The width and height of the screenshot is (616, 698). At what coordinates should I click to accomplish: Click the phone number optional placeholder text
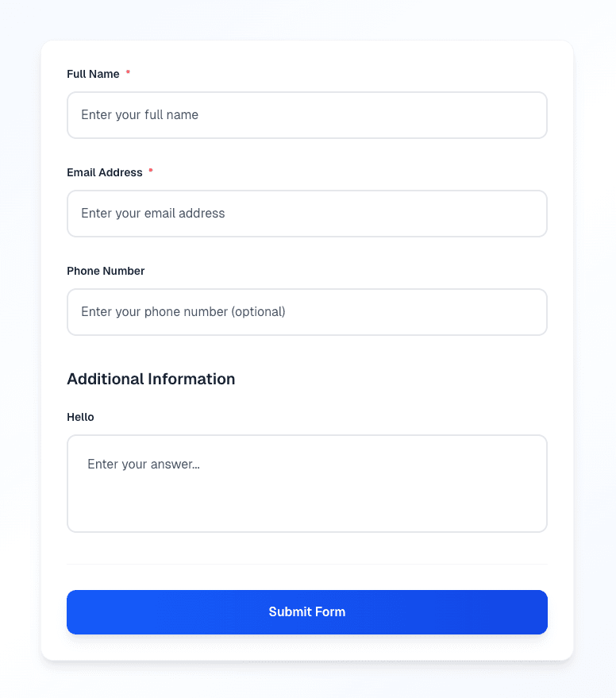pos(182,311)
